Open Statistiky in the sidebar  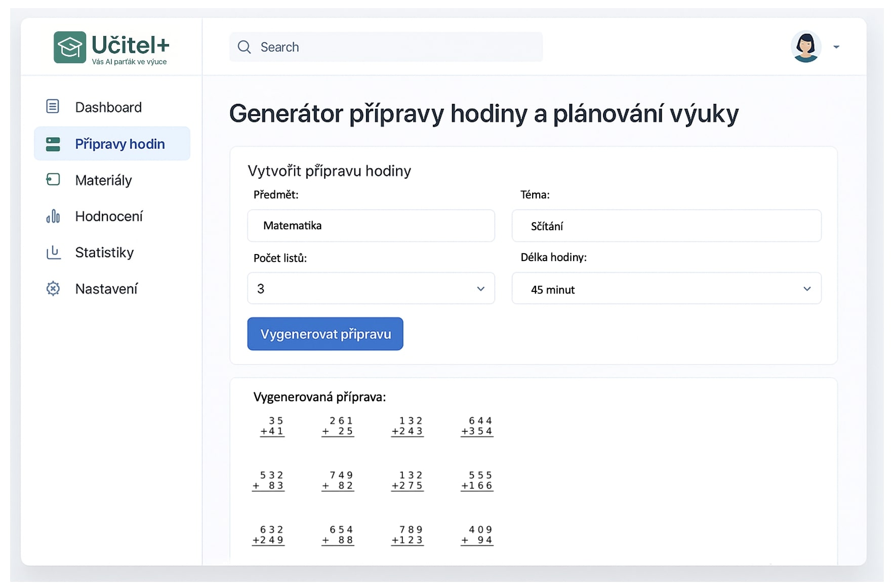[104, 253]
